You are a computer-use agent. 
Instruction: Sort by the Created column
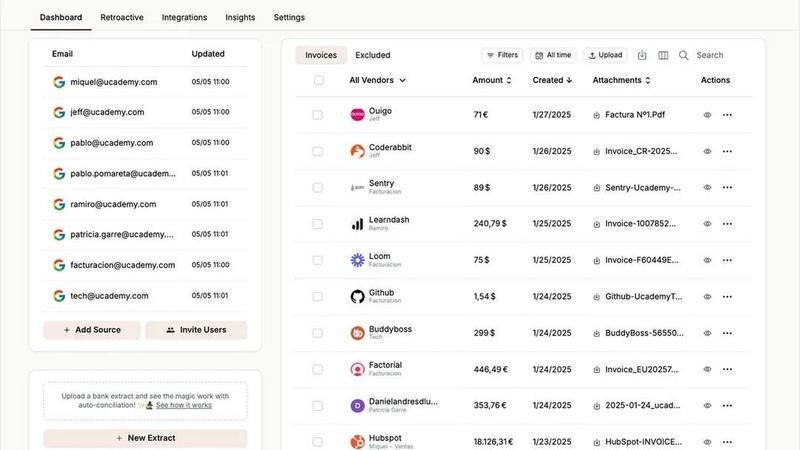tap(552, 80)
